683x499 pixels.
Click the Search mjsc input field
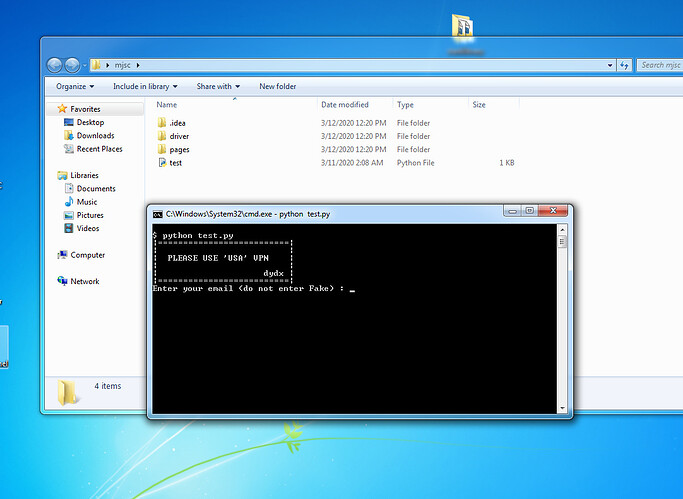(659, 65)
